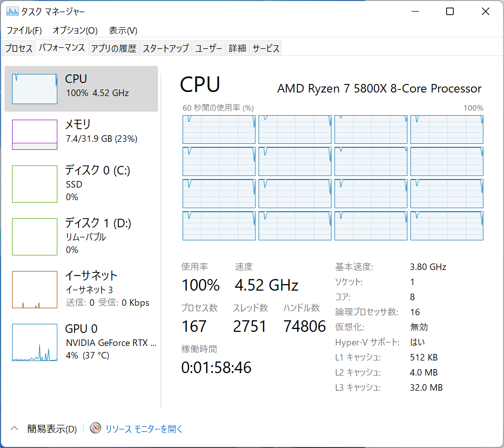Open Disk 1 (D:) removable performance view
The width and height of the screenshot is (504, 448).
coord(35,236)
